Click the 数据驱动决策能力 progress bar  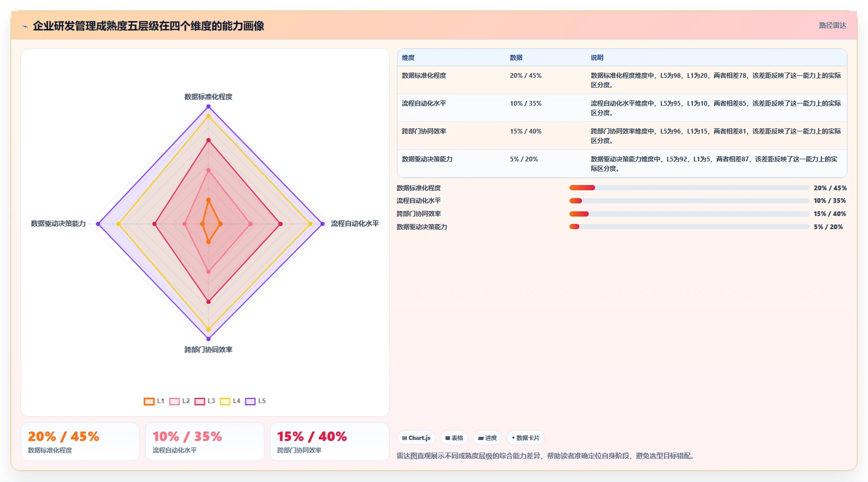click(689, 227)
